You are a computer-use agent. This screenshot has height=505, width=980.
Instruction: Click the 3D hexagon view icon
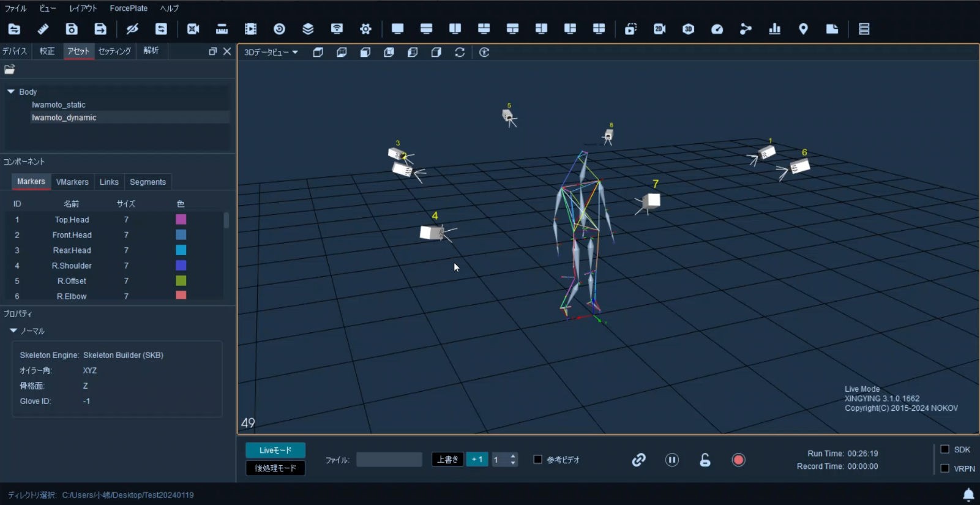point(688,29)
